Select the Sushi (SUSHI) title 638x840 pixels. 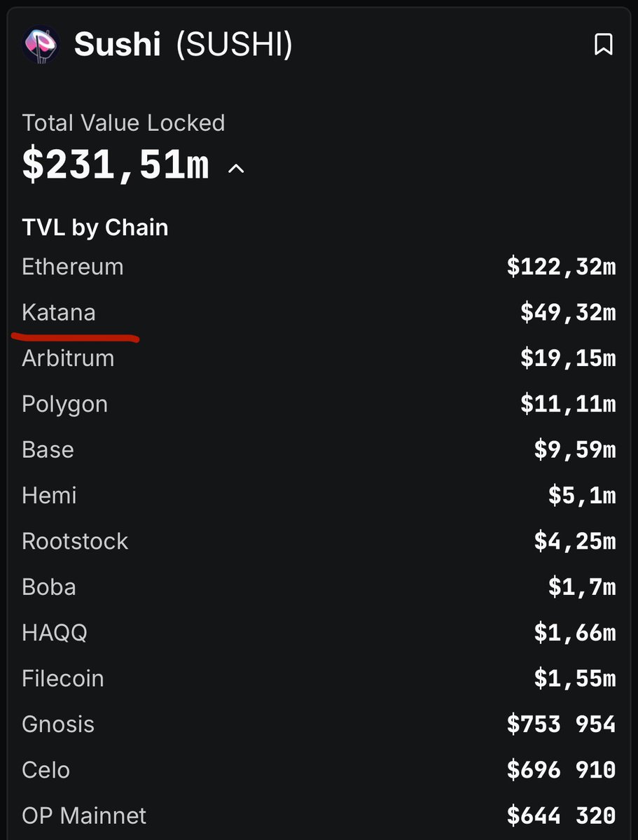point(183,45)
